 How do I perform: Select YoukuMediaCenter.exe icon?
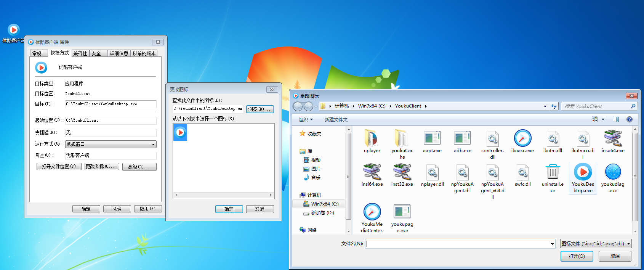point(372,212)
